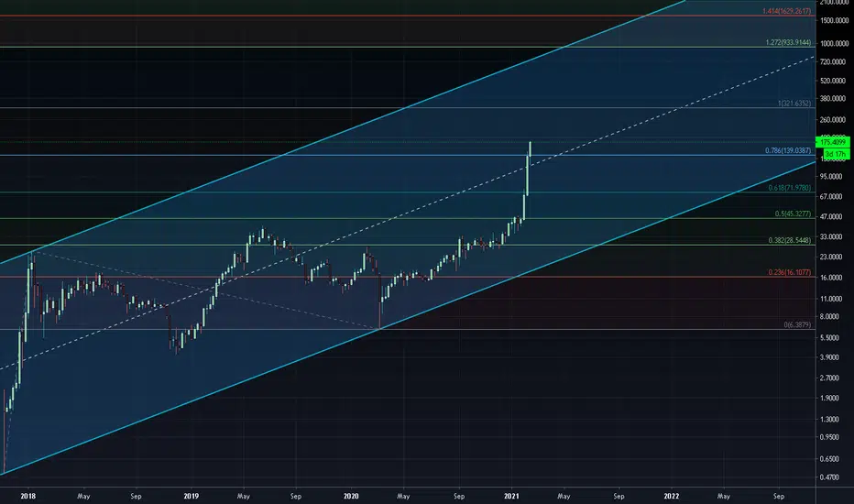Select 720.0000 on the price scale
The width and height of the screenshot is (854, 504).
(833, 62)
